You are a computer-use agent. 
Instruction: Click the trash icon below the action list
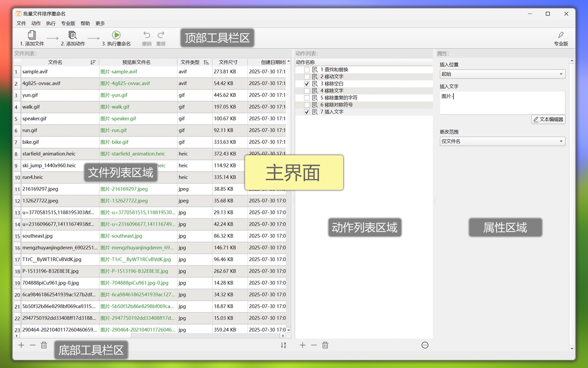point(325,345)
